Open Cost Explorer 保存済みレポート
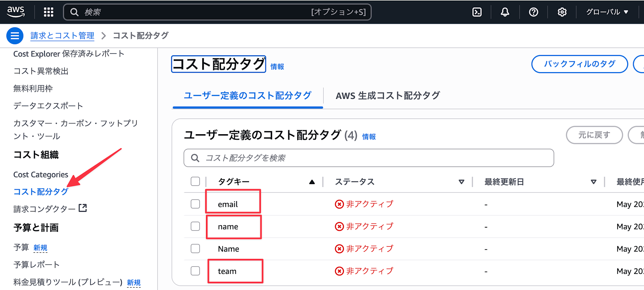 (69, 54)
